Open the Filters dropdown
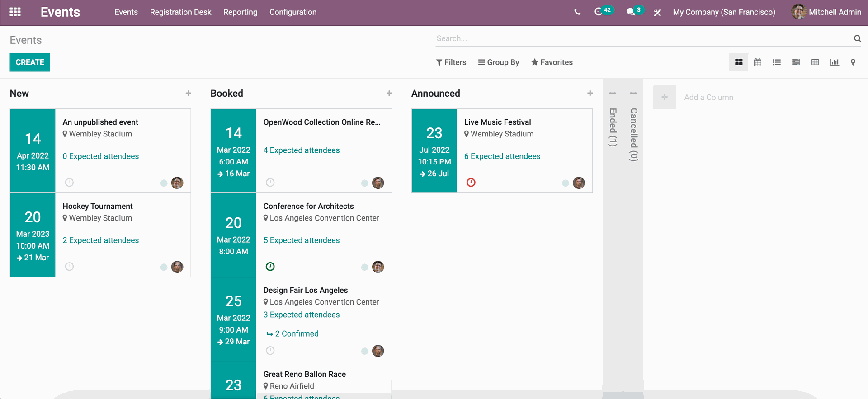The width and height of the screenshot is (868, 399). click(451, 62)
